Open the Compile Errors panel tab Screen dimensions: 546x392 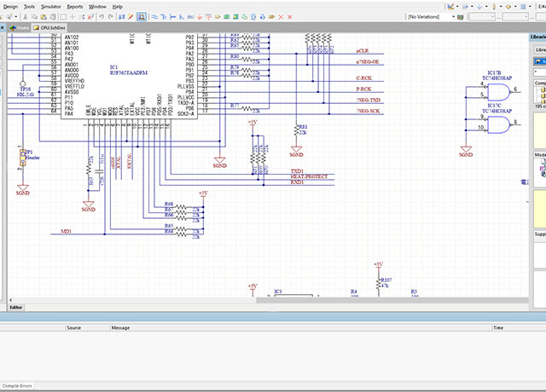click(17, 386)
